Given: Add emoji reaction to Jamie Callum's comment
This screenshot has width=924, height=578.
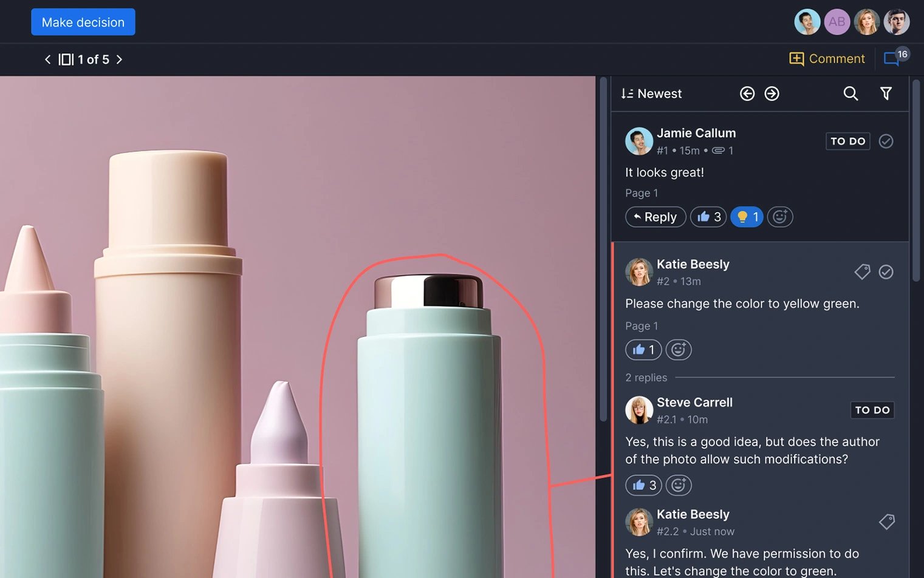Looking at the screenshot, I should 780,217.
